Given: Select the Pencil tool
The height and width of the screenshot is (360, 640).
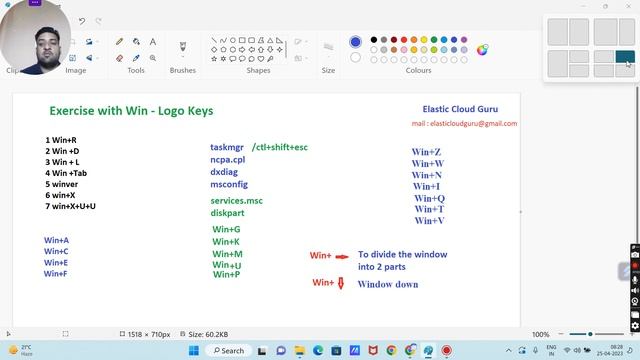Looking at the screenshot, I should (x=120, y=41).
